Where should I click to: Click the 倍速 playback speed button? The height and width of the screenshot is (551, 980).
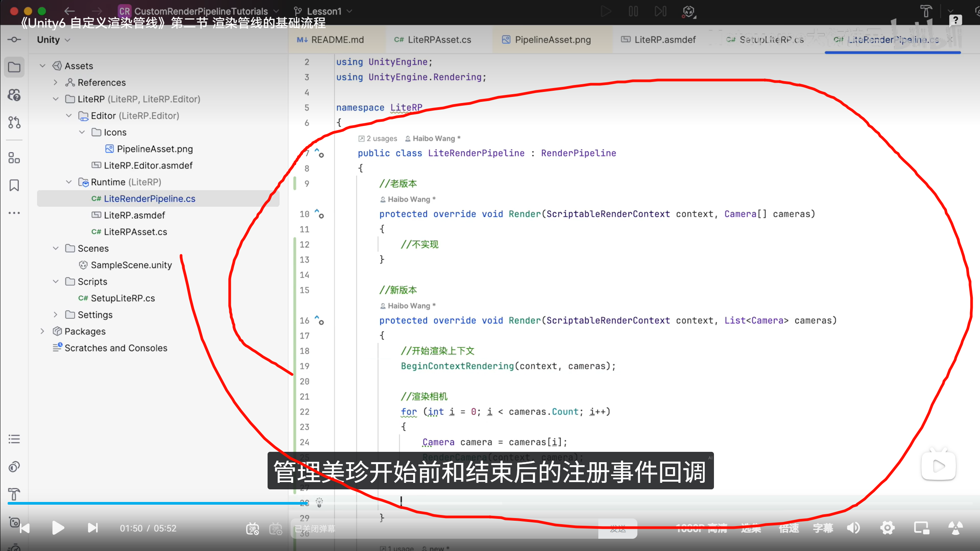pyautogui.click(x=789, y=528)
